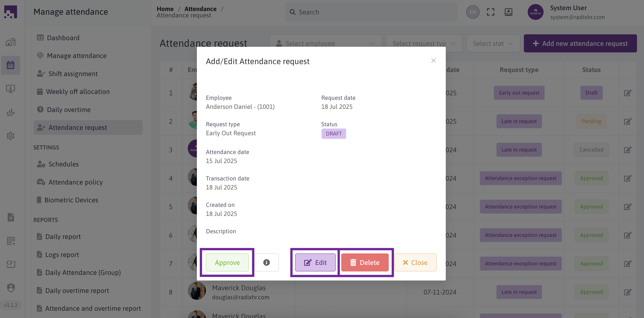Click the shield icon in left rail

(x=10, y=288)
